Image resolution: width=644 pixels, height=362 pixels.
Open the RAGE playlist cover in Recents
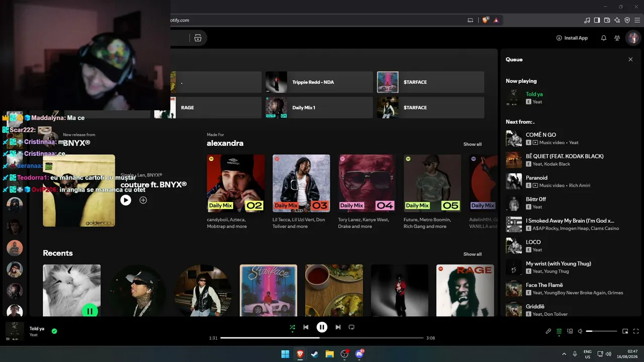pyautogui.click(x=465, y=291)
